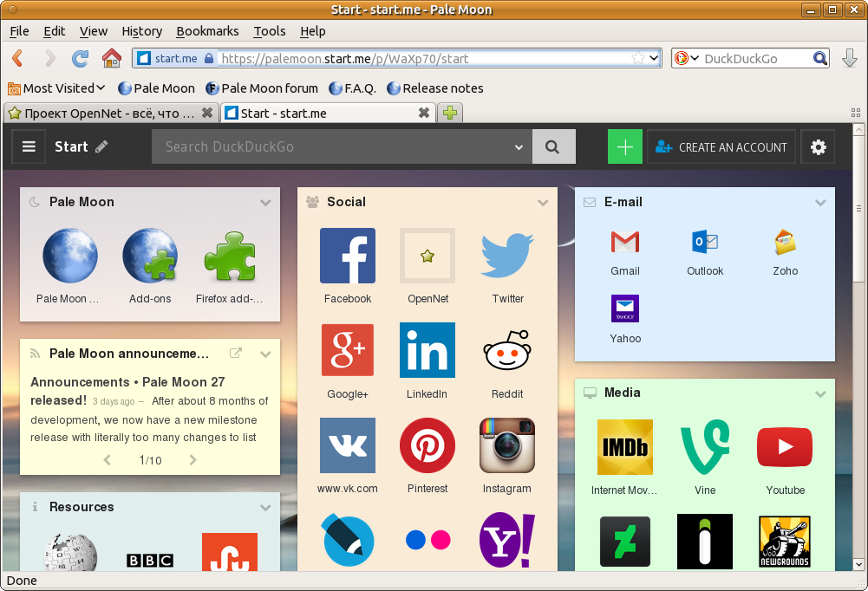Open the Pinterest icon

click(427, 445)
